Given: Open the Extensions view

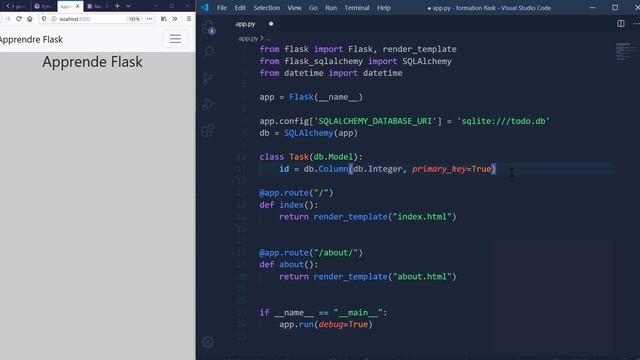Looking at the screenshot, I should point(208,131).
